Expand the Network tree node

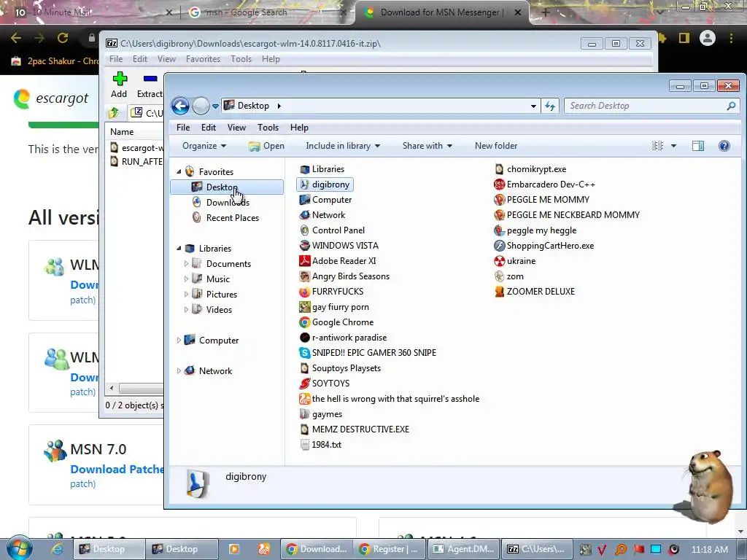tap(179, 370)
